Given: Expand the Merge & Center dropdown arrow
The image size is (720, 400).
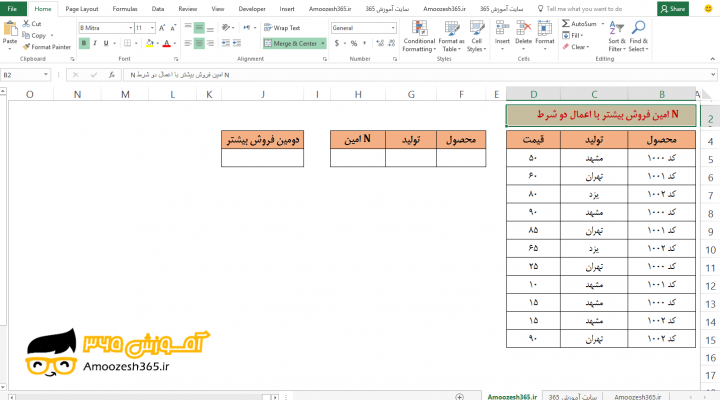Looking at the screenshot, I should 323,43.
